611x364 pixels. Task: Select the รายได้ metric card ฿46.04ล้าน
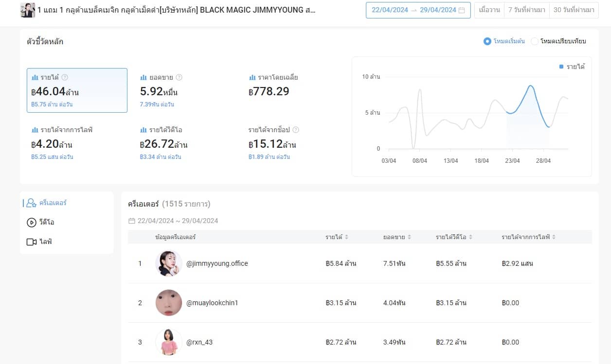pos(77,90)
